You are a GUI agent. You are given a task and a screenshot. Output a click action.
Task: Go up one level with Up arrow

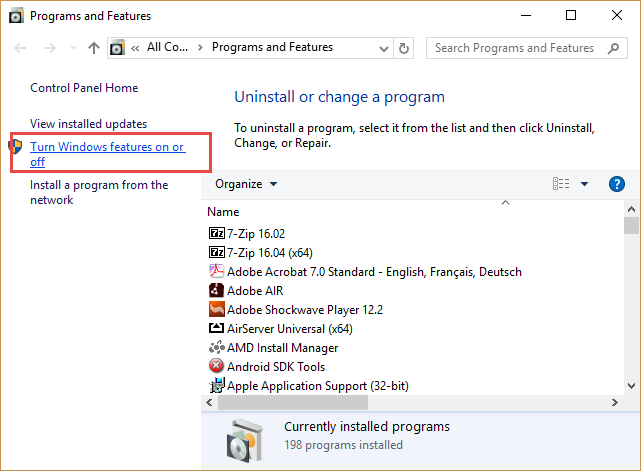coord(94,48)
